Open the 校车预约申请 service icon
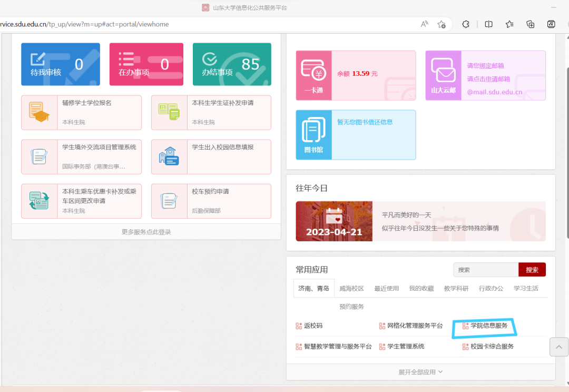Screen dimensions: 569x392 [x=169, y=201]
